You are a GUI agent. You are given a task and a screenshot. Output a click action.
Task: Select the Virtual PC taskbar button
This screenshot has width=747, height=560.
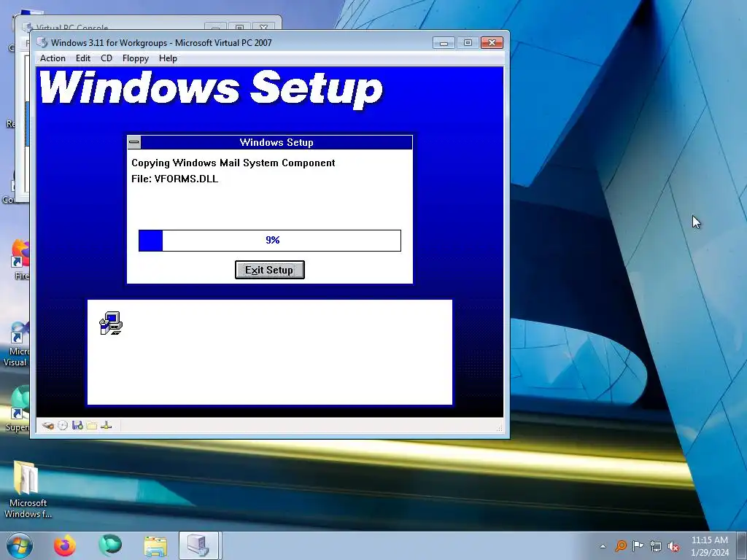tap(198, 545)
